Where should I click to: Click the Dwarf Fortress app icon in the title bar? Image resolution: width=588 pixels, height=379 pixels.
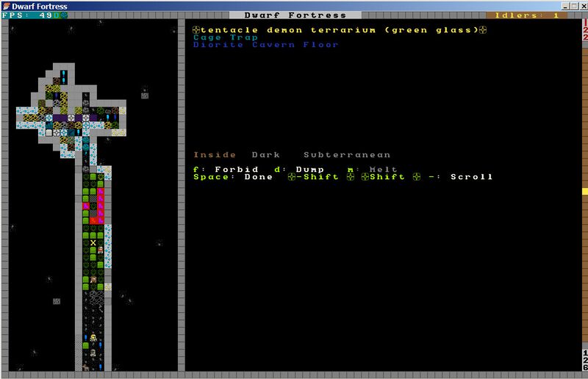click(x=7, y=6)
